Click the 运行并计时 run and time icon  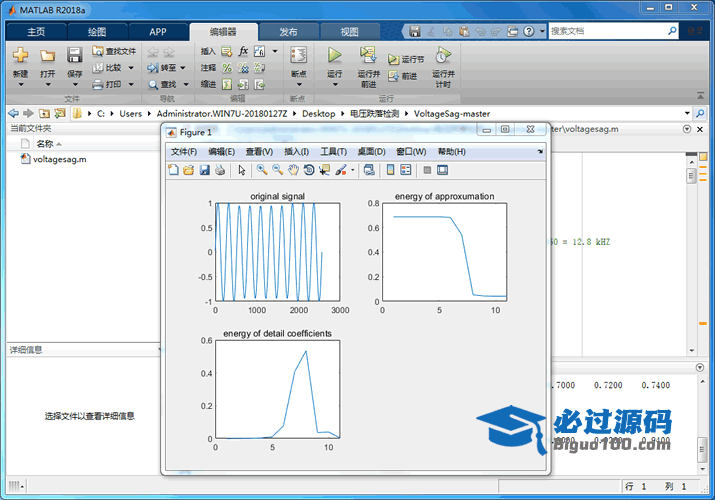pos(443,55)
